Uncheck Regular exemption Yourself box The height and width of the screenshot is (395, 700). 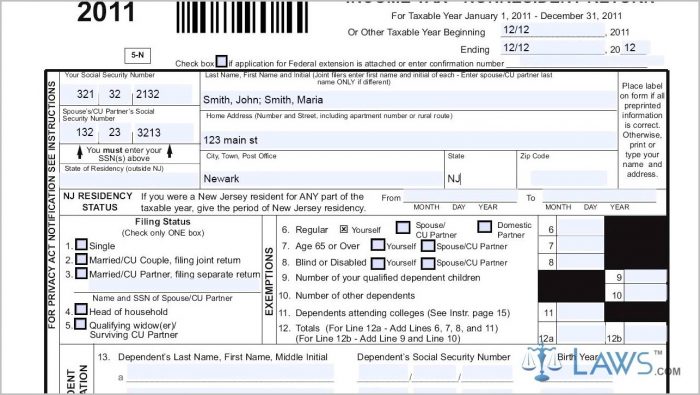344,229
